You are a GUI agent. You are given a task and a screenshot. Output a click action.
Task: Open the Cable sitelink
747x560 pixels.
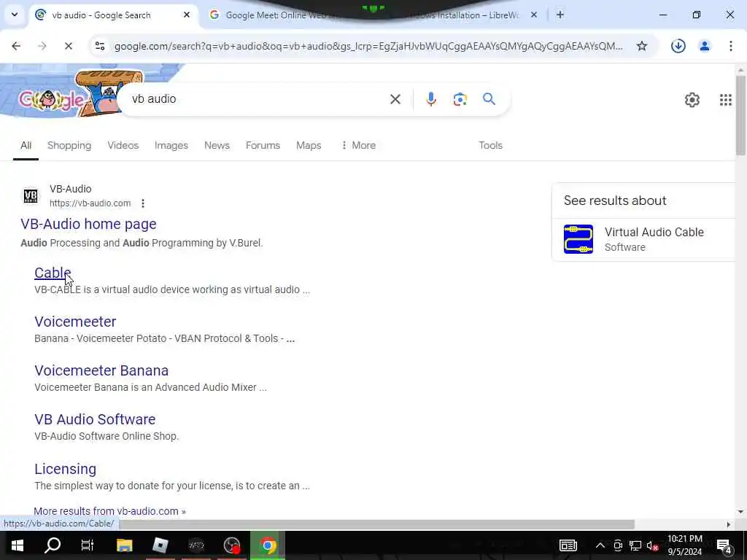click(53, 273)
